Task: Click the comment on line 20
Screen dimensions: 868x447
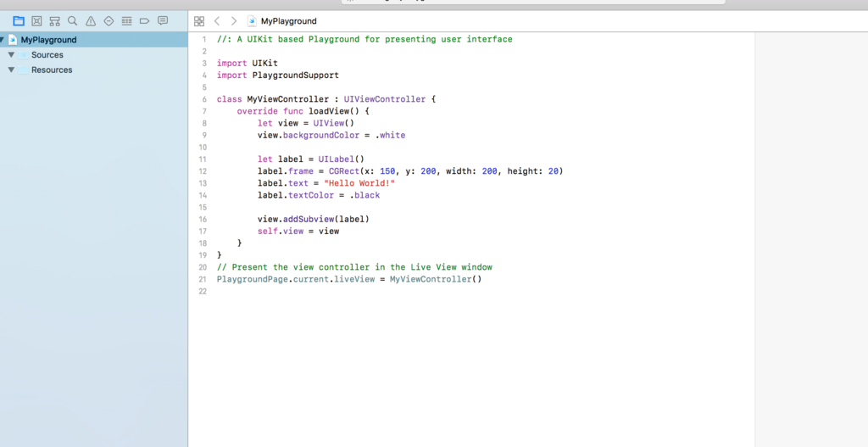Action: 354,267
